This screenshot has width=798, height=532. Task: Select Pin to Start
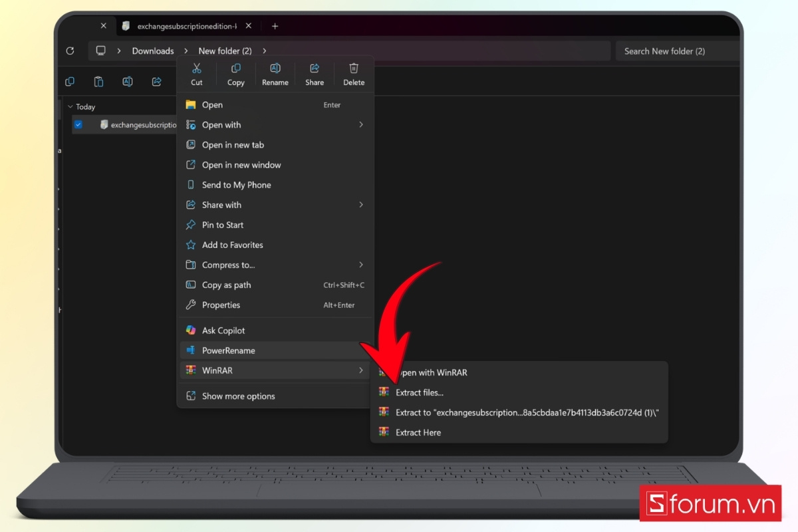point(275,225)
